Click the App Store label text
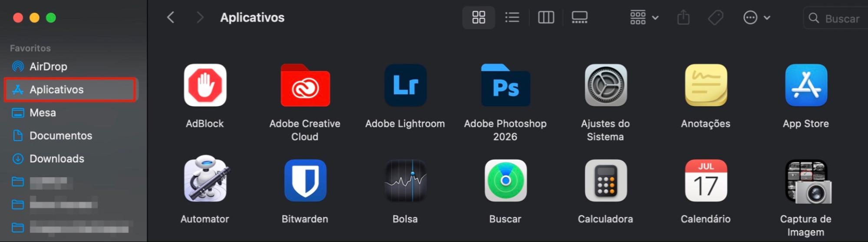This screenshot has width=868, height=242. pos(806,124)
